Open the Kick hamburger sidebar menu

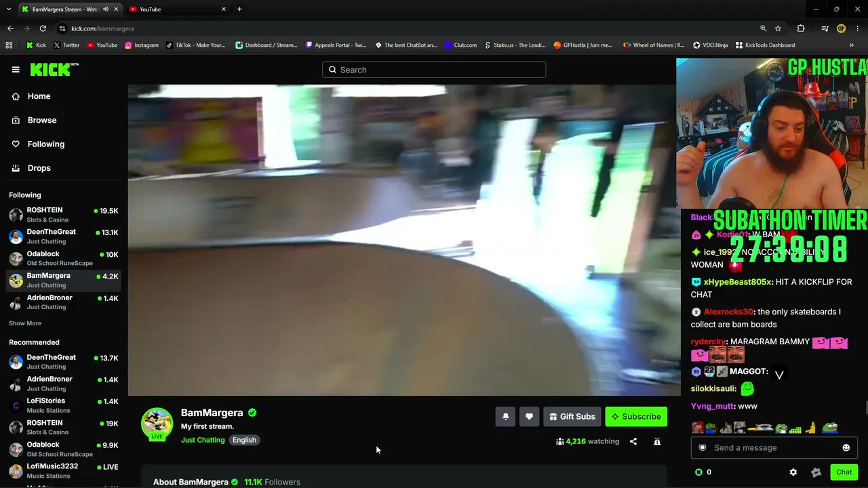pyautogui.click(x=16, y=69)
